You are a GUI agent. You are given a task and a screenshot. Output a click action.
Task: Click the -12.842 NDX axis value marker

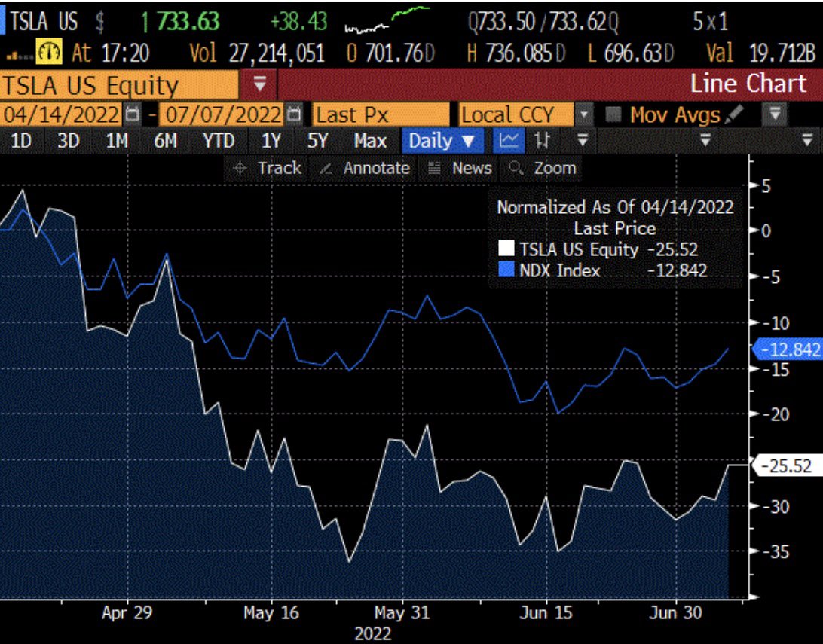click(788, 349)
